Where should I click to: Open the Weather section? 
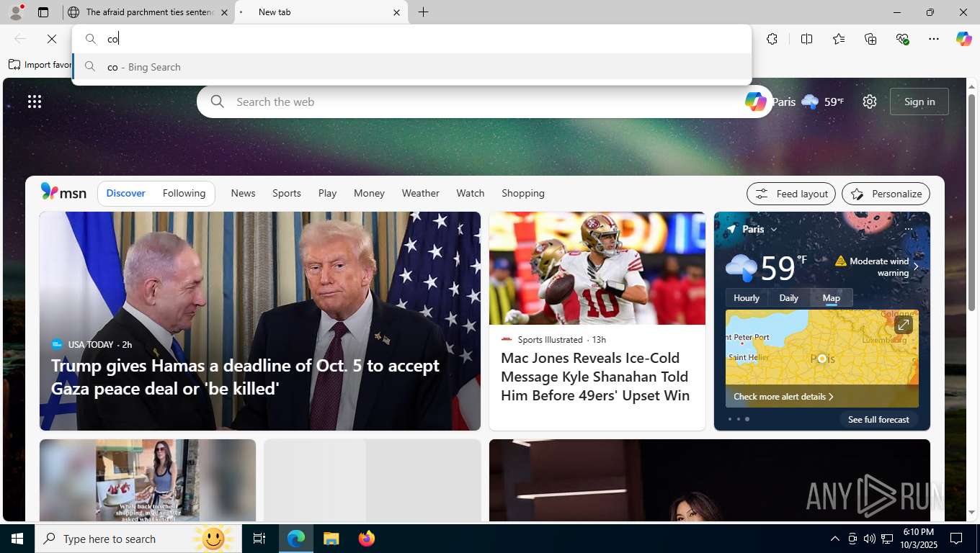420,193
